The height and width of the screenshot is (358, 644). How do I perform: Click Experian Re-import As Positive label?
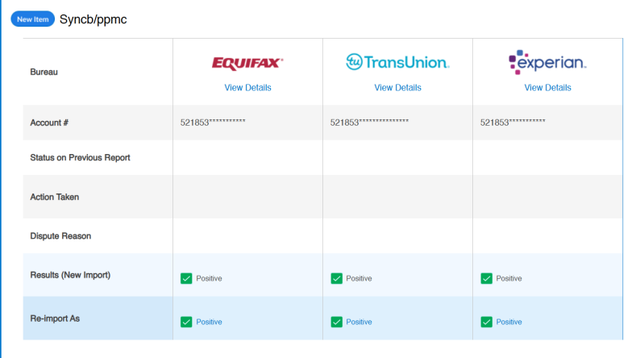(509, 322)
